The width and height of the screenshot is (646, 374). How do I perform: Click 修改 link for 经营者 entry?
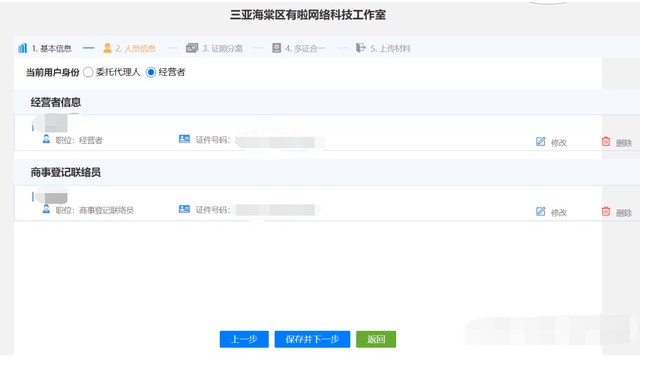click(559, 143)
